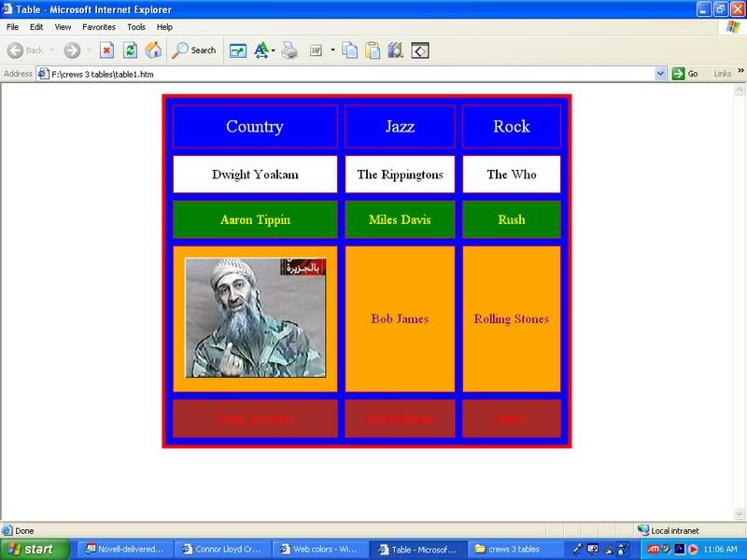The width and height of the screenshot is (747, 560).
Task: Stop loading with the red X icon
Action: pyautogui.click(x=106, y=50)
